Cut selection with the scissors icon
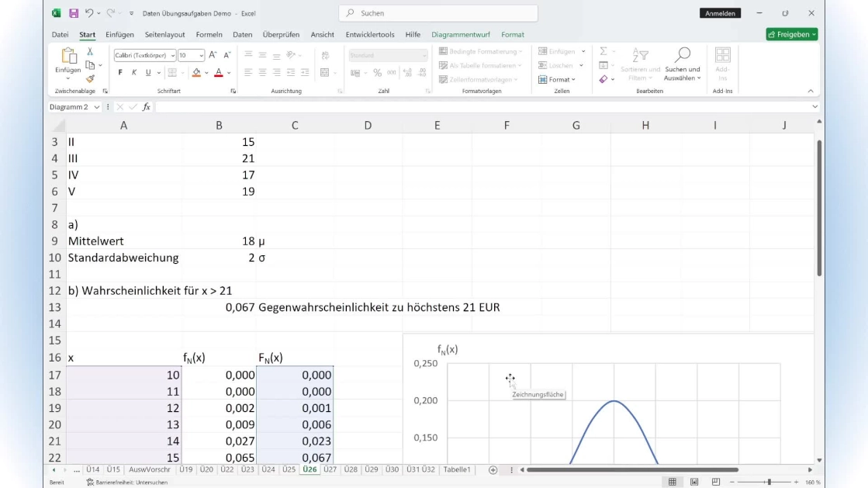 tap(90, 51)
